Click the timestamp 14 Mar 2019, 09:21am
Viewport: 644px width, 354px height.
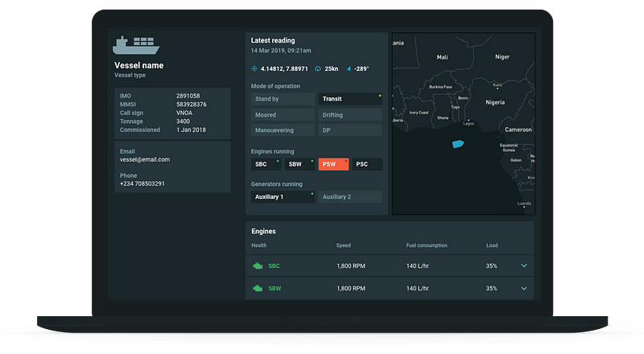[x=281, y=51]
